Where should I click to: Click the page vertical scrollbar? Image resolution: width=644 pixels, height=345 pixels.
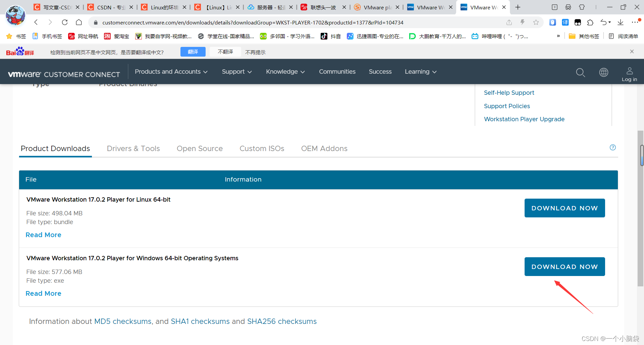pyautogui.click(x=641, y=208)
